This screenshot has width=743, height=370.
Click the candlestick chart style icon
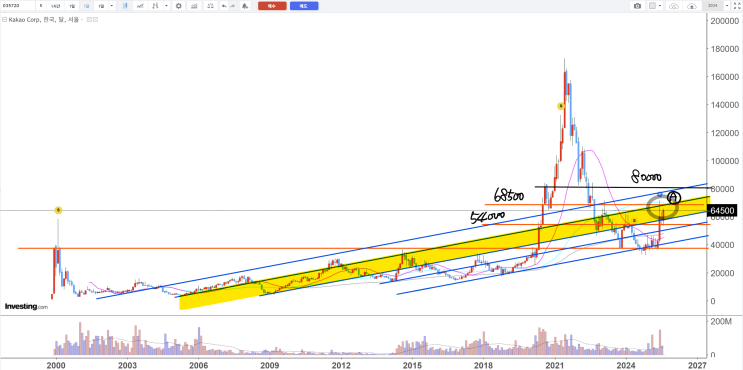tap(125, 6)
